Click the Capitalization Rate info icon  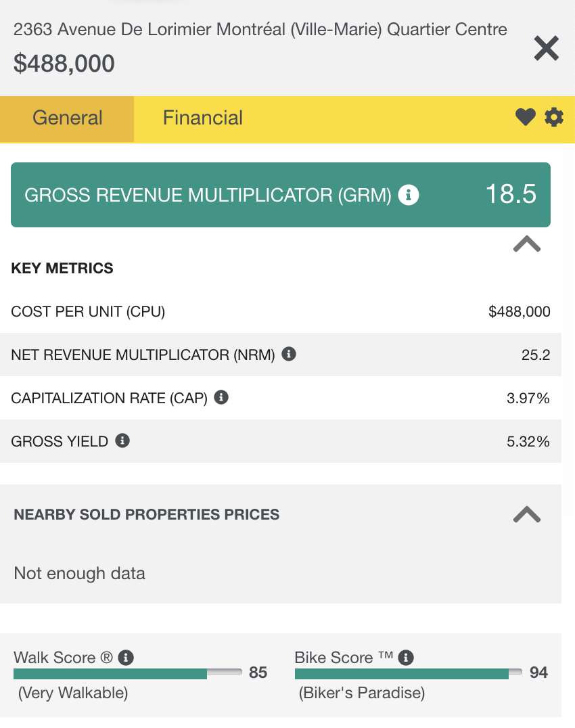221,397
